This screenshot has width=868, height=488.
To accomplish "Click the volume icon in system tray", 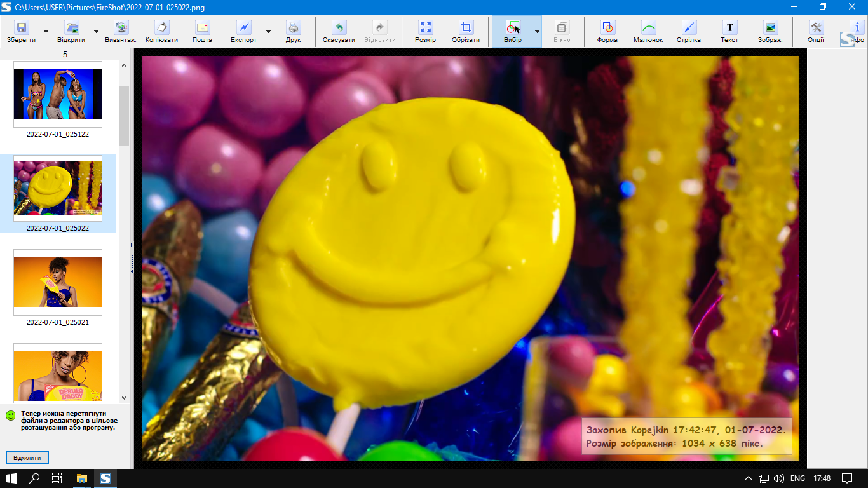I will [778, 478].
